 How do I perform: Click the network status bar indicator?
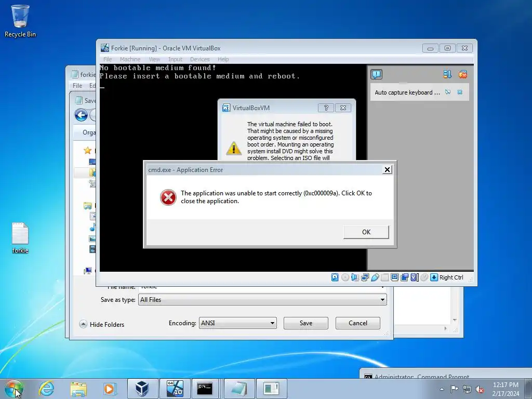pyautogui.click(x=365, y=277)
